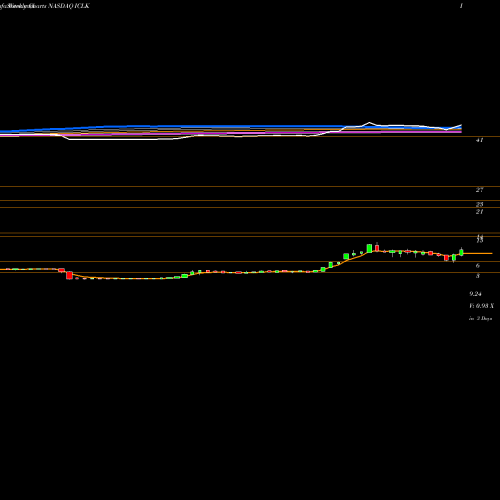Click the 6 price level label
Screen dimensions: 500x500
[x=478, y=266]
